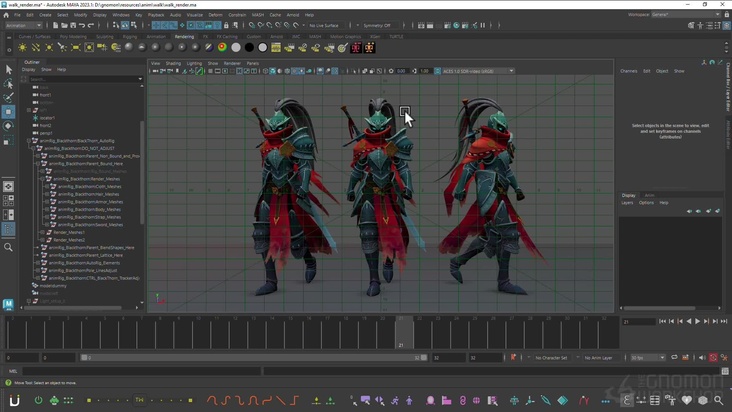The height and width of the screenshot is (412, 732).
Task: Open the 30 fps frame rate dropdown
Action: click(x=648, y=357)
